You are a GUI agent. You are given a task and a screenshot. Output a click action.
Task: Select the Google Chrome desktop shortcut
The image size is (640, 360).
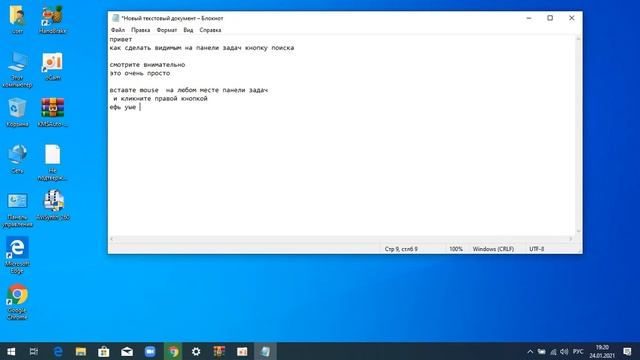(17, 302)
